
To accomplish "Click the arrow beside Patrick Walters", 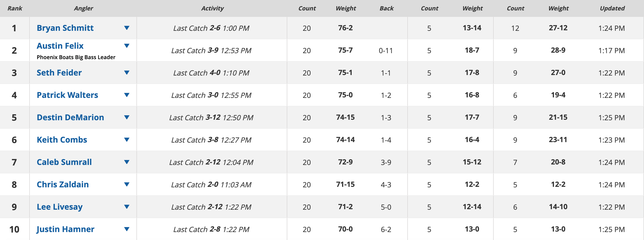I will click(x=127, y=95).
